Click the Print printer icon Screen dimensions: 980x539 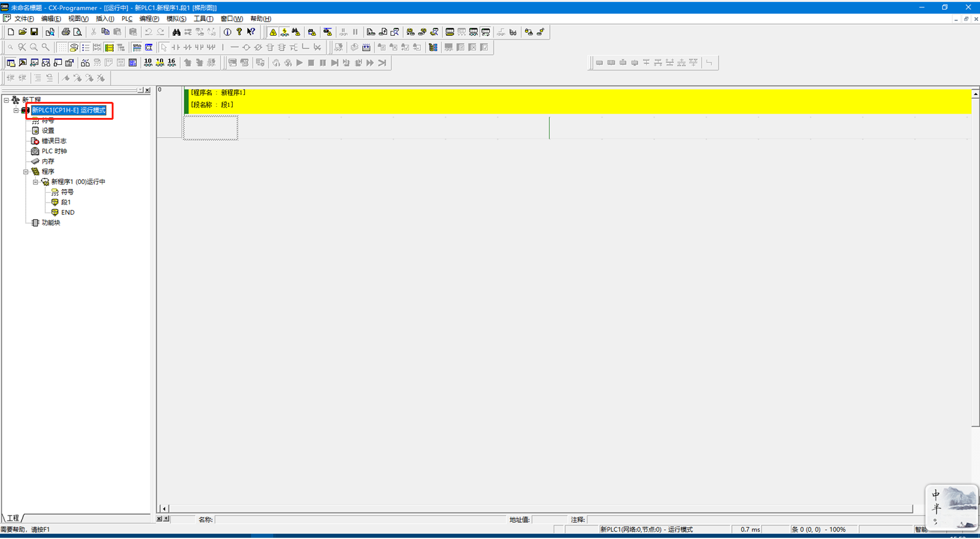tap(65, 32)
